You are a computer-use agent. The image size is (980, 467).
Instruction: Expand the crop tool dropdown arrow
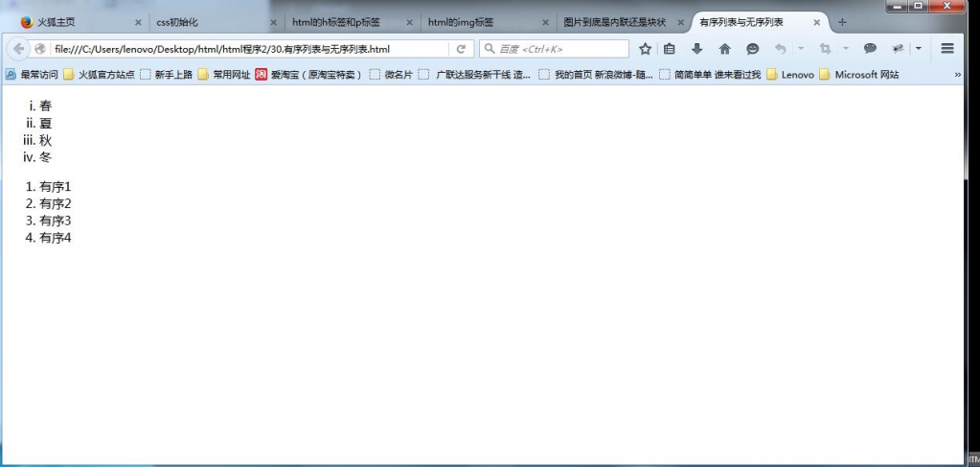coord(846,49)
